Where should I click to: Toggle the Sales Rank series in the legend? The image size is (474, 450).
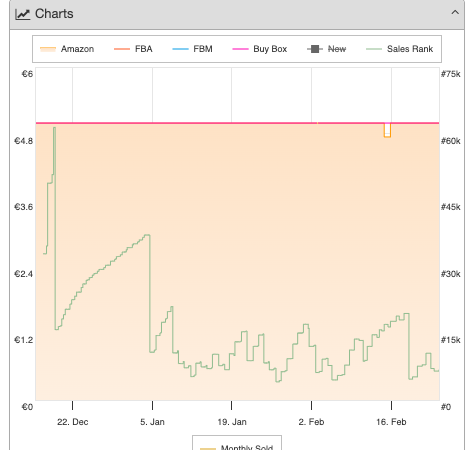click(x=399, y=49)
